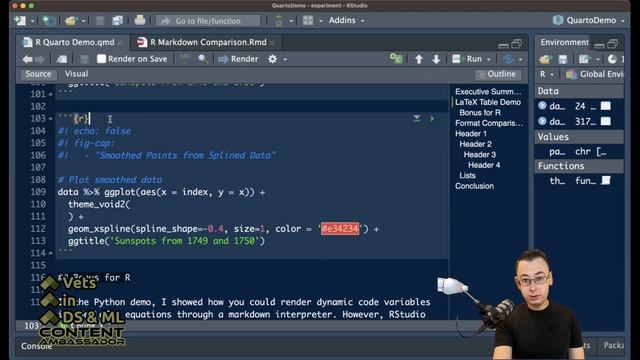Jump to Executive Summ... outline entry
This screenshot has width=640, height=360.
tap(488, 91)
